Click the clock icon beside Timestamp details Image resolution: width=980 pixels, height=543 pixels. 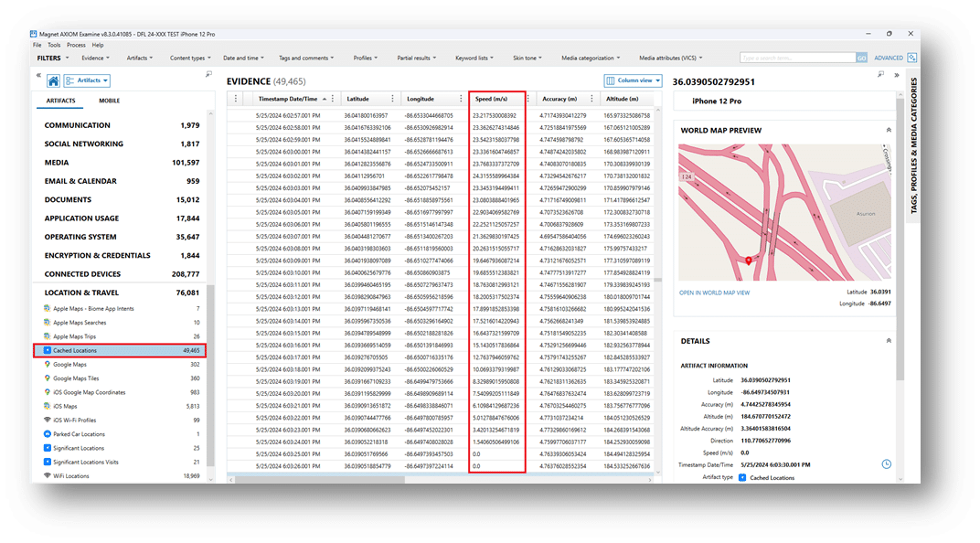[885, 463]
